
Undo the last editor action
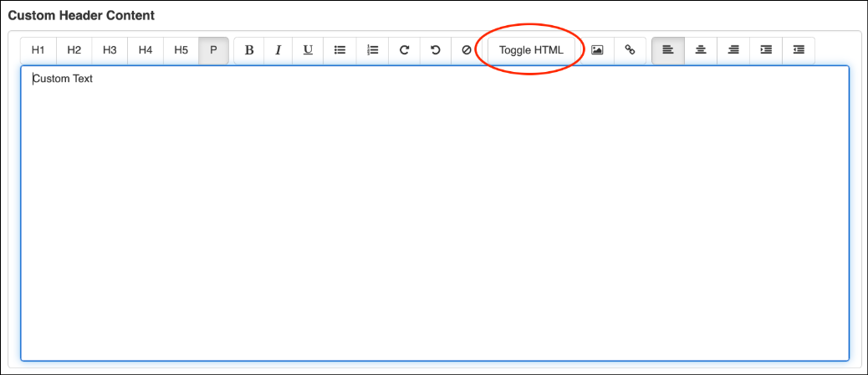point(435,50)
